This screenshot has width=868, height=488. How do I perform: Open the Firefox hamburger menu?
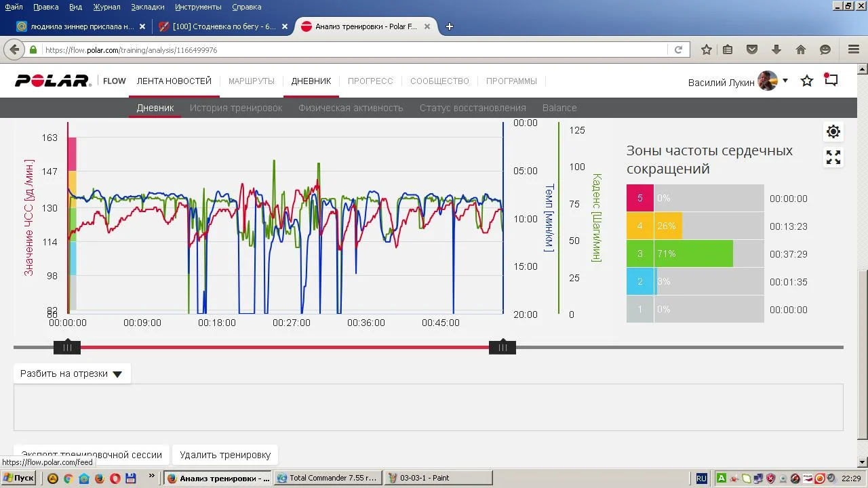click(854, 49)
